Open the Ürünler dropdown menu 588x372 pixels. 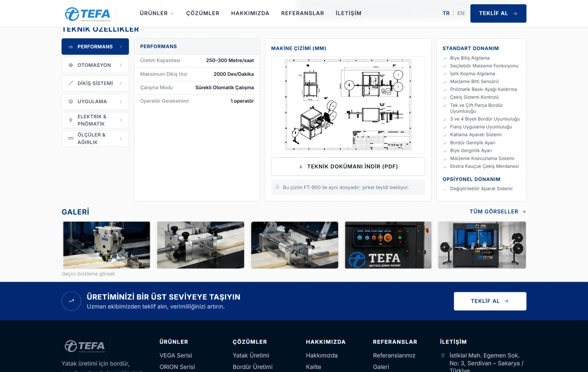coord(157,13)
